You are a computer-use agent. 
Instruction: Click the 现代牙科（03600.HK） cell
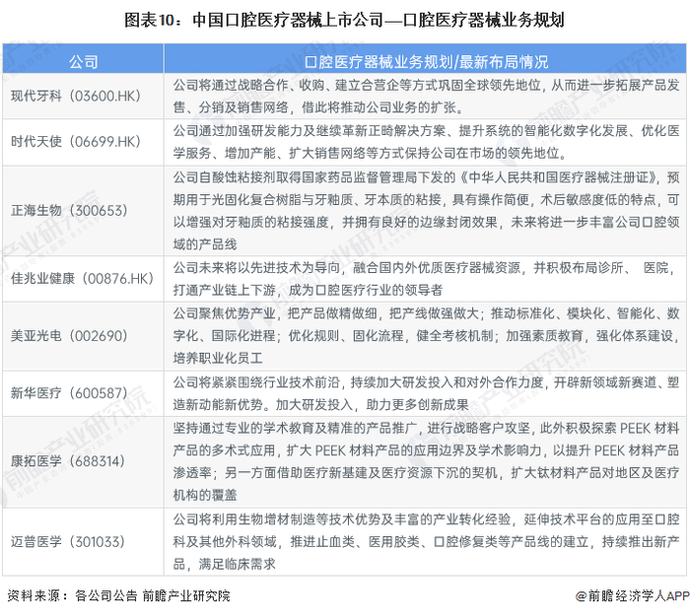pos(83,96)
